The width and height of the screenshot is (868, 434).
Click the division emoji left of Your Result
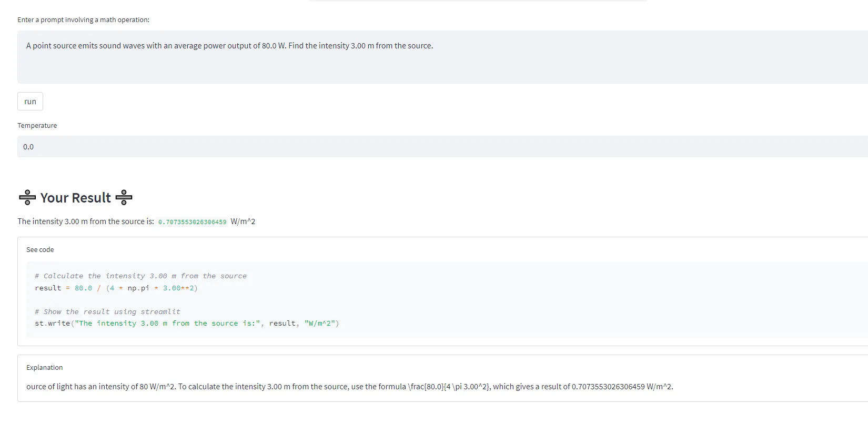(x=27, y=198)
